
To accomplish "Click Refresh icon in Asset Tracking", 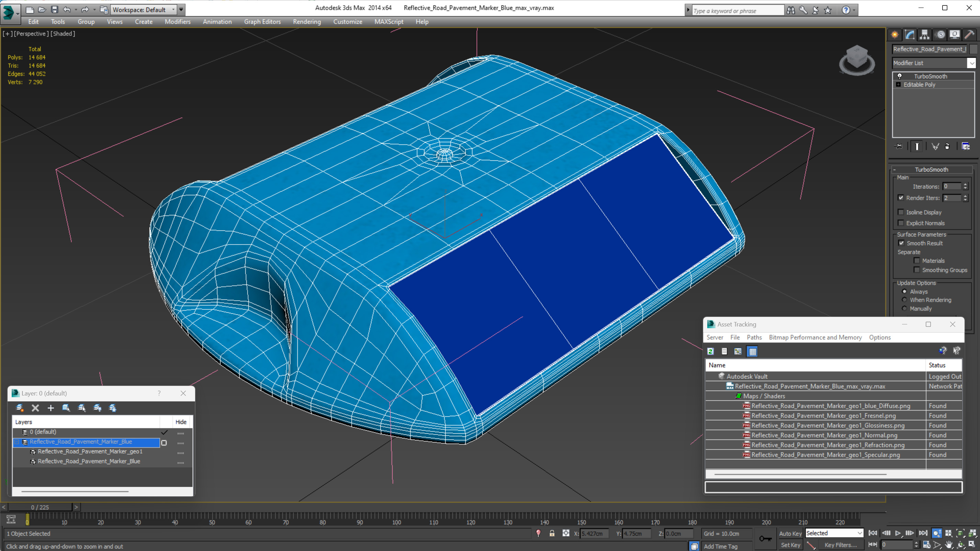I will coord(710,351).
